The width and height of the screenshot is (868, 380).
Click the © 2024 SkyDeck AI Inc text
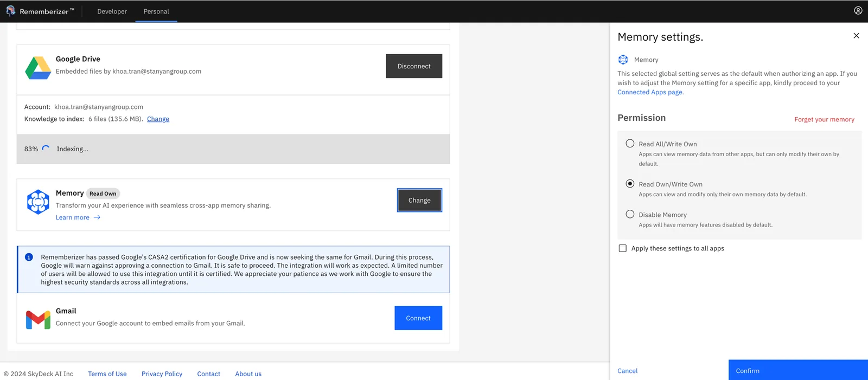(39, 374)
